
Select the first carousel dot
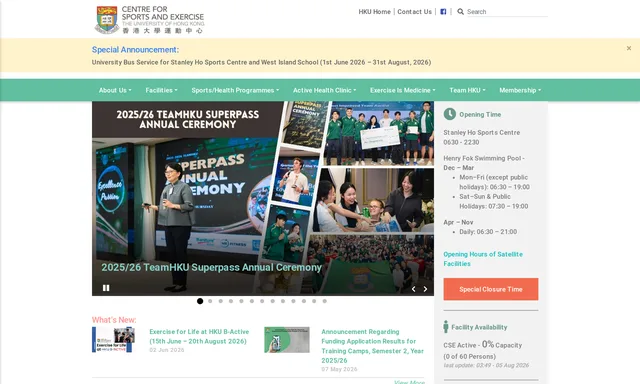[200, 301]
